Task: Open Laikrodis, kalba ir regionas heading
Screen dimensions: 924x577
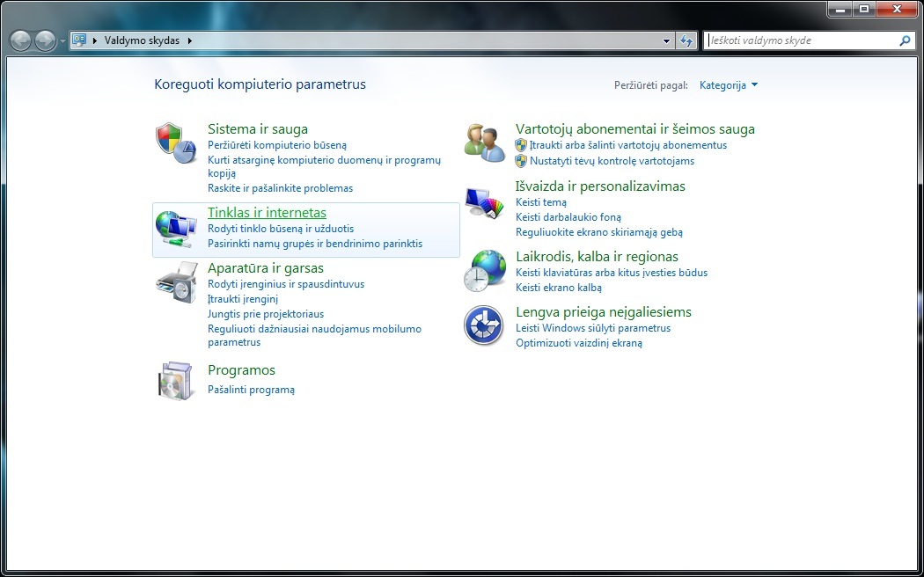Action: pyautogui.click(x=597, y=257)
